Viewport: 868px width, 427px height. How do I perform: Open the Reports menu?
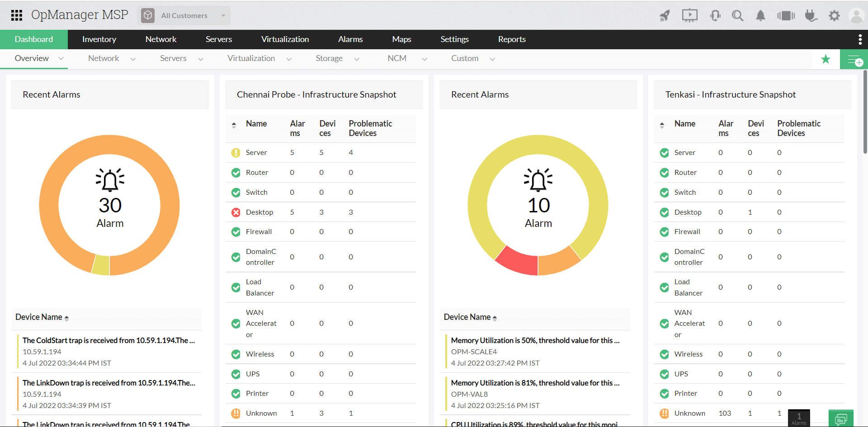(x=512, y=39)
